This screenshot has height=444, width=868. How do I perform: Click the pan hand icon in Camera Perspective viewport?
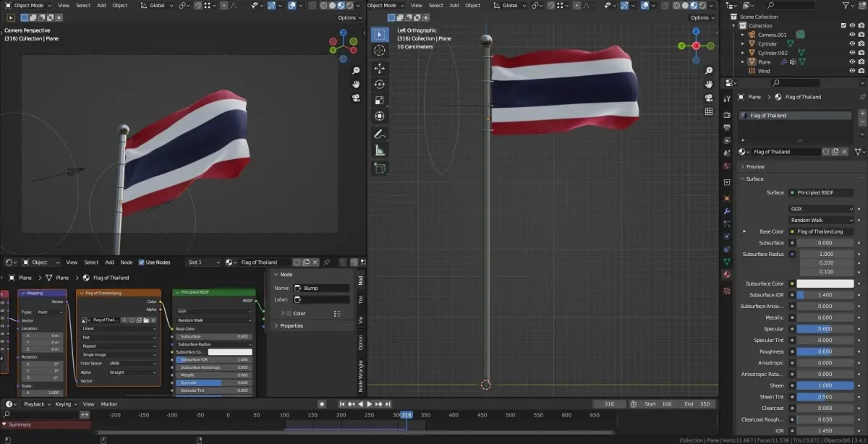click(356, 84)
